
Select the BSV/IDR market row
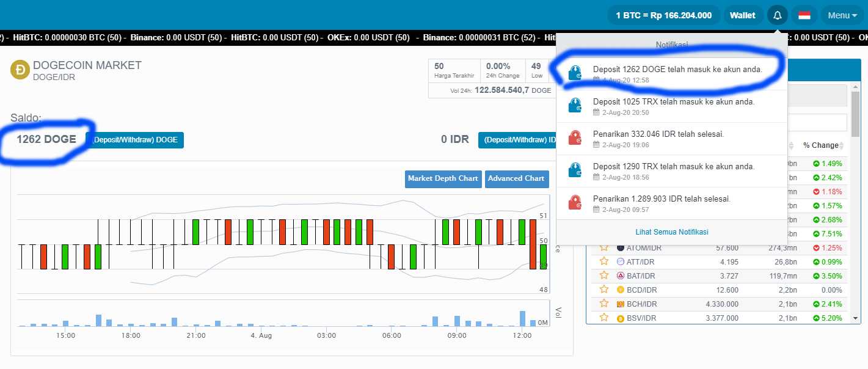click(x=718, y=318)
